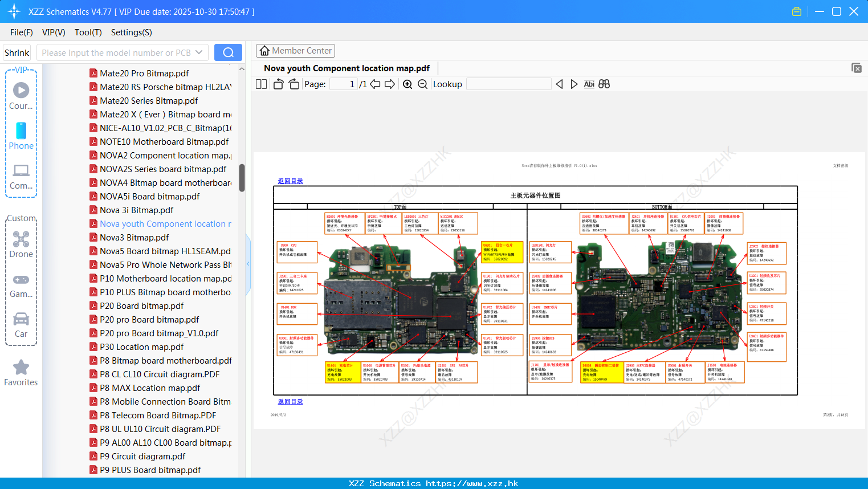Rotate the page clockwise
Image resolution: width=868 pixels, height=489 pixels.
pyautogui.click(x=294, y=84)
